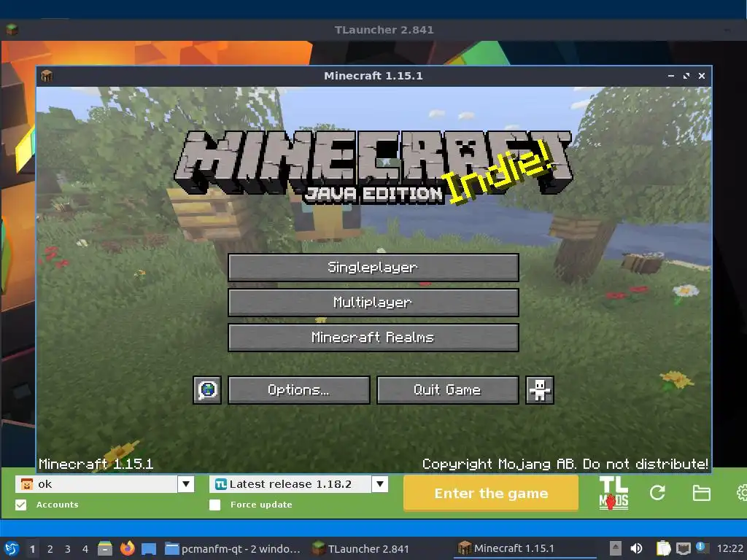
Task: Enable the Force update checkbox
Action: pyautogui.click(x=215, y=505)
